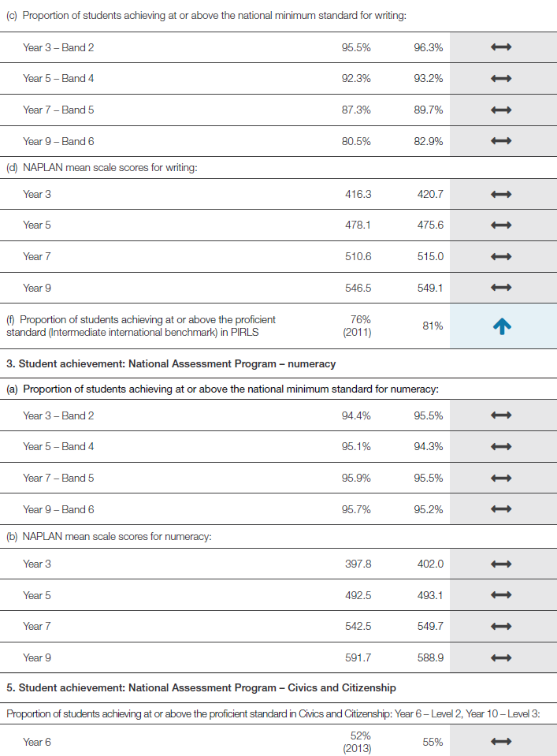
Task: Click the writing Year 7 – Band 5 row label
Action: (x=58, y=110)
